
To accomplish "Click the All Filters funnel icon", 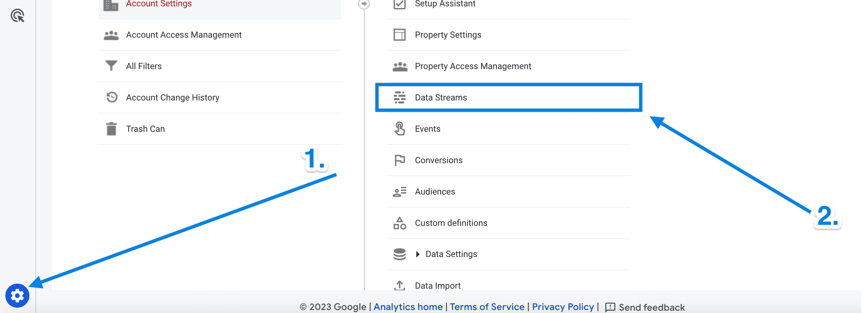I will [111, 66].
